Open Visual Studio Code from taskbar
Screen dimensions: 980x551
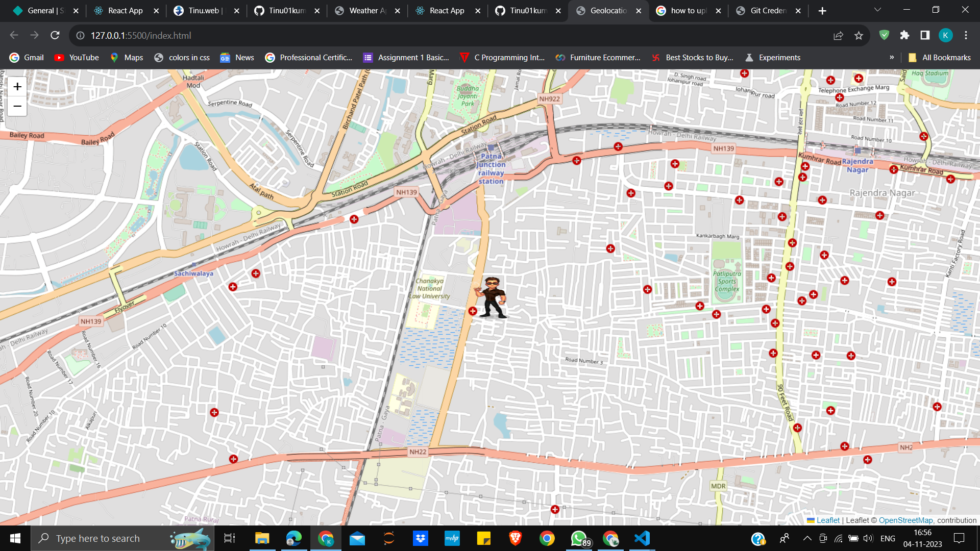click(642, 538)
